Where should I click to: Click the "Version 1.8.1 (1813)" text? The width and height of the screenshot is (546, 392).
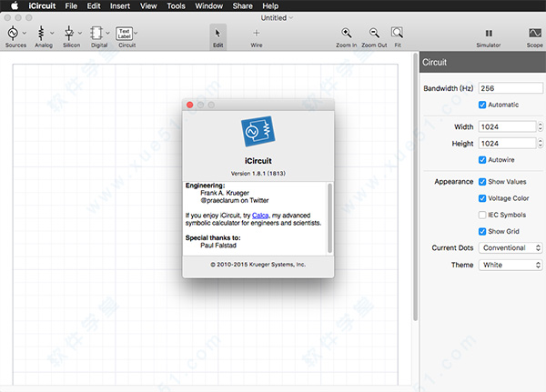[258, 174]
